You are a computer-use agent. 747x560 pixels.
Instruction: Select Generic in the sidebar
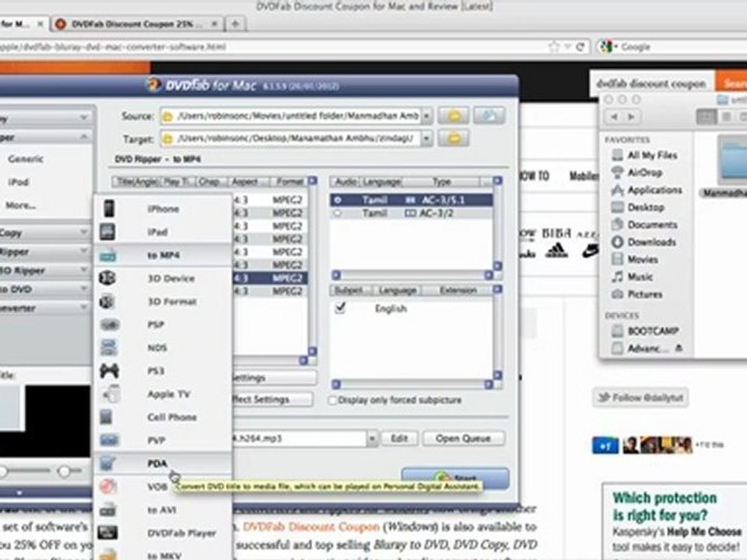click(26, 159)
